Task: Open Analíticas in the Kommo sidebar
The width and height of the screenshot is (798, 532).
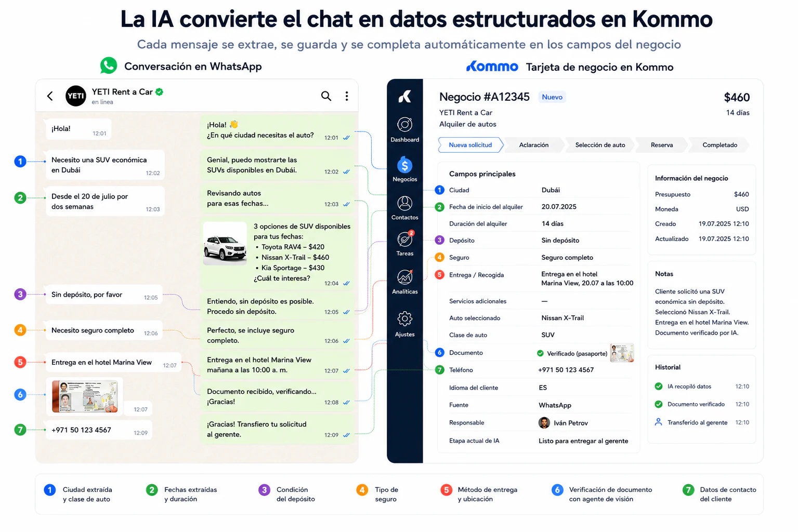Action: tap(405, 282)
